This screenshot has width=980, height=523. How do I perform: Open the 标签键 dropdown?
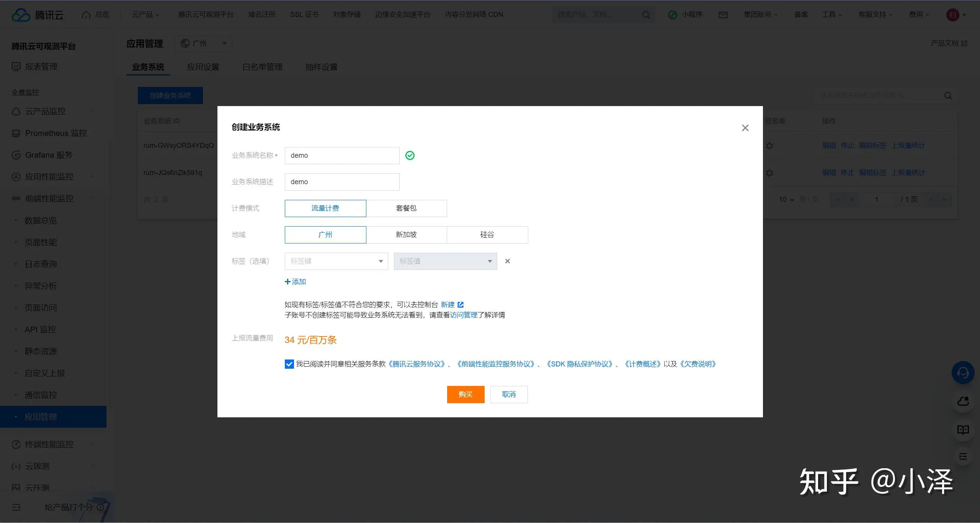pos(336,261)
